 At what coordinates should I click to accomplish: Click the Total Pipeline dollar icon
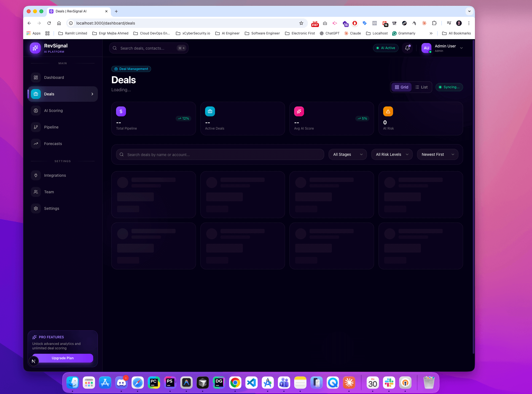tap(121, 111)
